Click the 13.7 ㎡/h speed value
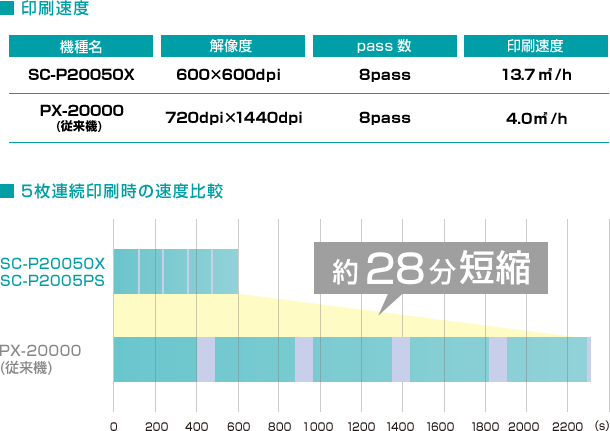The width and height of the screenshot is (610, 431). [x=537, y=75]
